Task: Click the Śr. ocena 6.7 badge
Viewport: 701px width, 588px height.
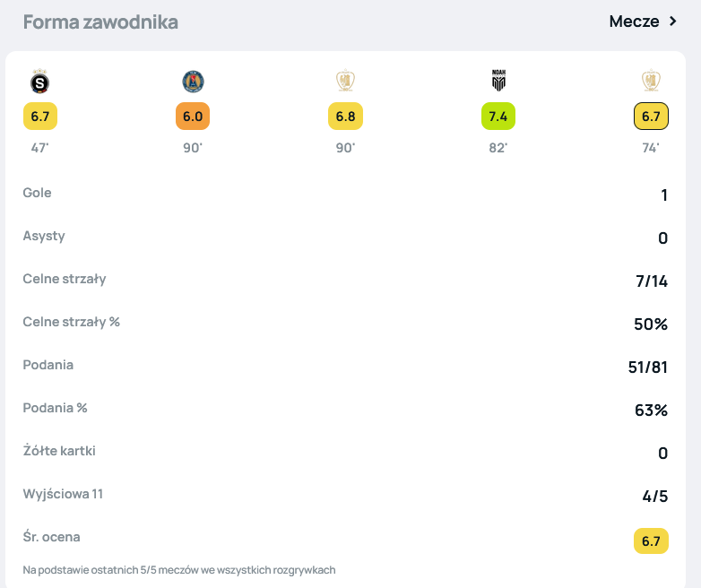Action: (651, 540)
